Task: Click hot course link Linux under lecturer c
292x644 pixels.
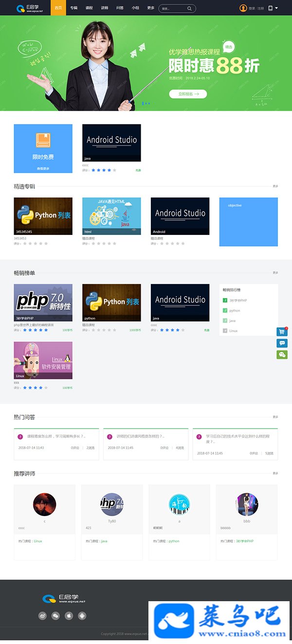Action: [38, 541]
